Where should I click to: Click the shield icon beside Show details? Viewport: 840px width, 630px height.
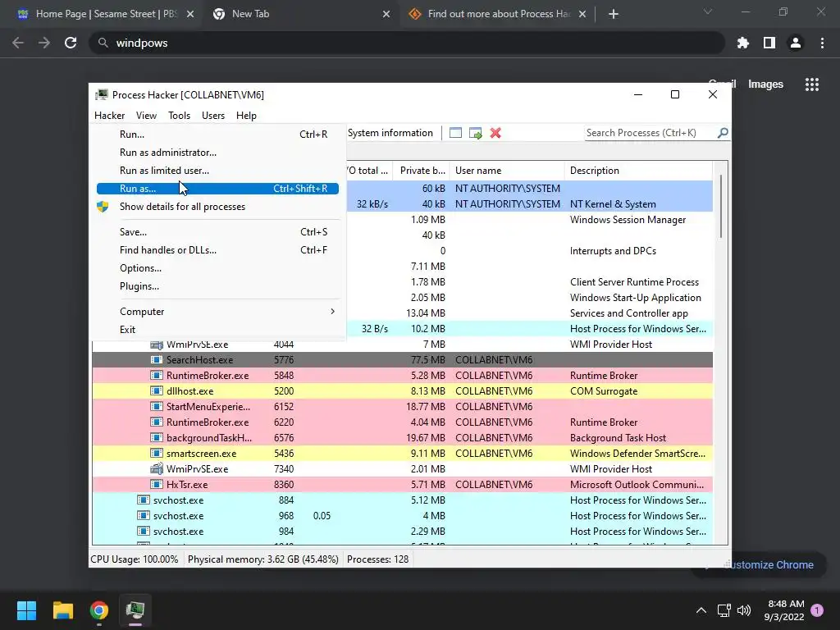[103, 207]
